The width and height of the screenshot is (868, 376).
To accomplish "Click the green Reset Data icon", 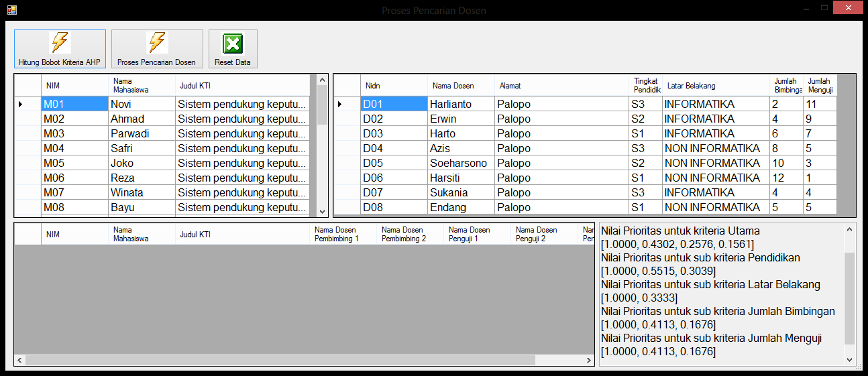I will 233,44.
